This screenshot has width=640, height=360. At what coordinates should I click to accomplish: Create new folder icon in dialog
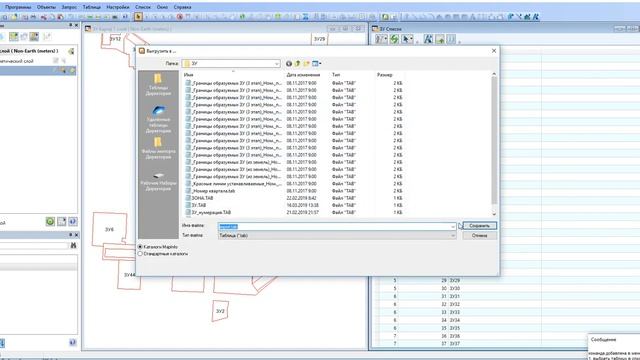click(x=307, y=64)
